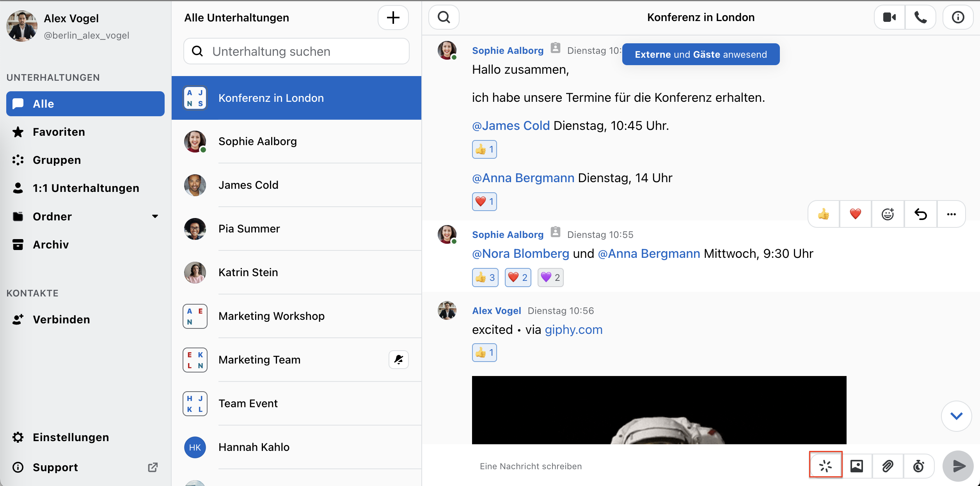980x486 pixels.
Task: Open emoji reaction picker in message toolbar
Action: tap(888, 214)
